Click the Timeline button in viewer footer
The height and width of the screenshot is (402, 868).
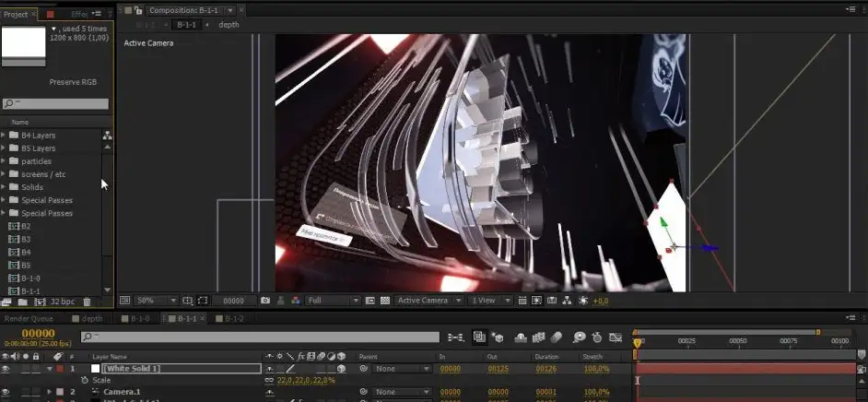click(x=552, y=300)
